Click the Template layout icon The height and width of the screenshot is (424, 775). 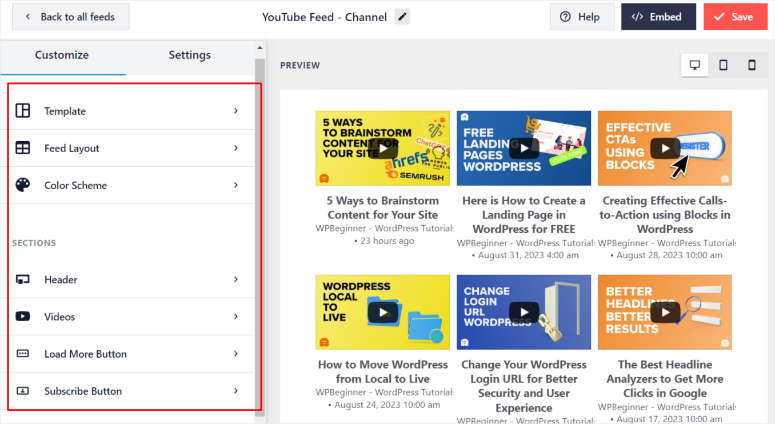pyautogui.click(x=23, y=111)
